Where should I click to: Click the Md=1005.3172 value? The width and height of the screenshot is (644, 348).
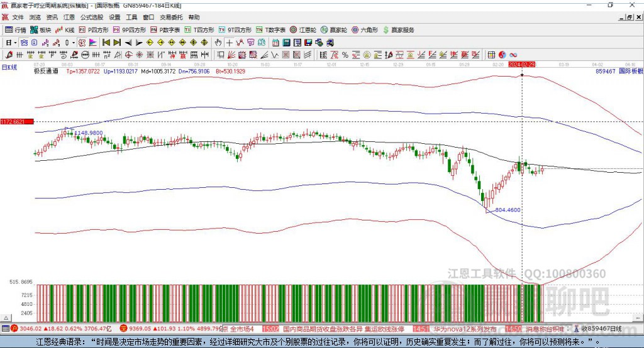point(158,71)
